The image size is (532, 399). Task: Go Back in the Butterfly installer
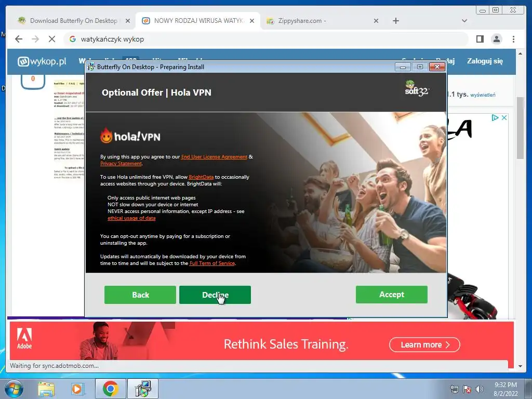(x=140, y=295)
